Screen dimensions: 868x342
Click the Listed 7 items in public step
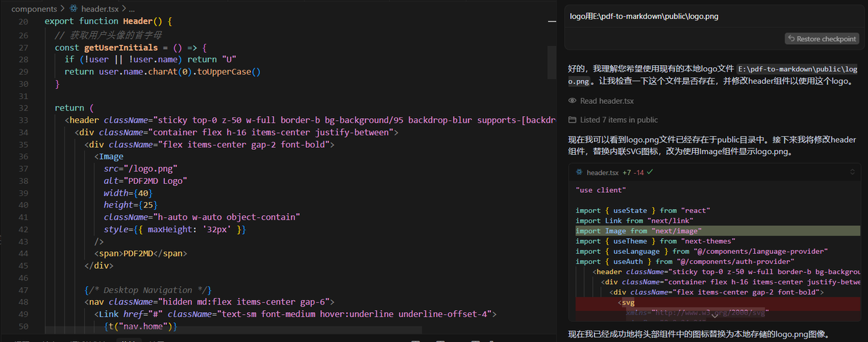coord(619,120)
